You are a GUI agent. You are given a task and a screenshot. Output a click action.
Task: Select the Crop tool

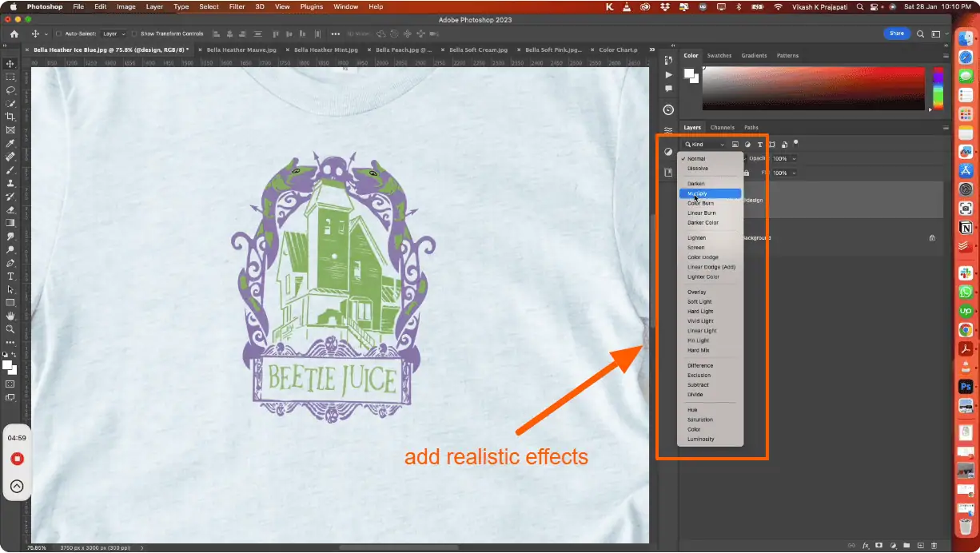point(10,117)
